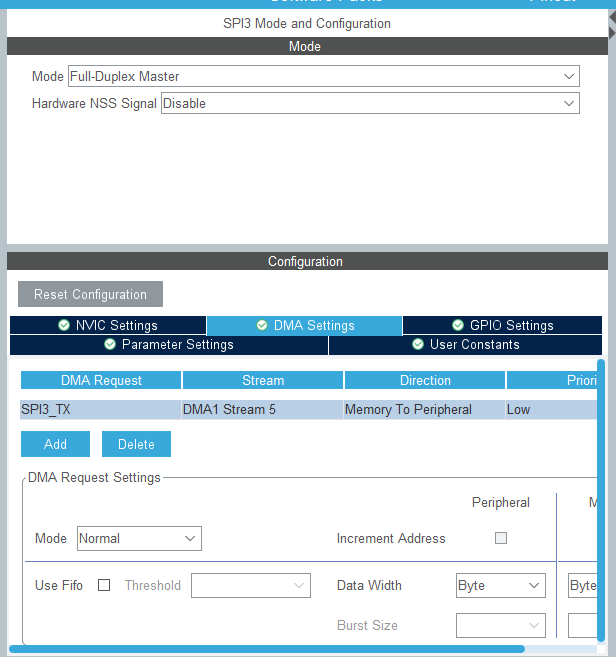Click the Priority column header

[x=552, y=380]
